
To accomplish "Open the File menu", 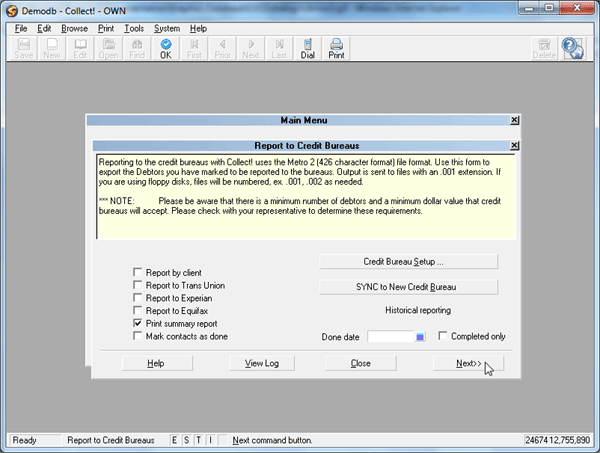I will tap(21, 29).
